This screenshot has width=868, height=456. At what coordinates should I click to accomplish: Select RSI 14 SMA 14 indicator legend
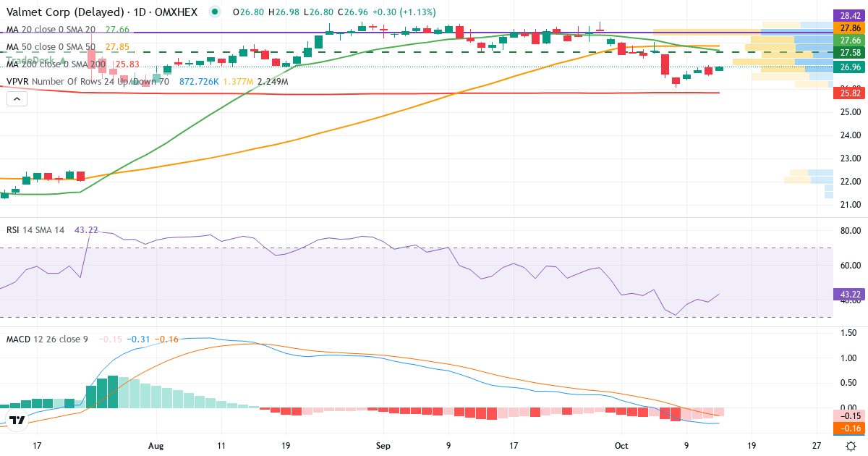[x=35, y=229]
